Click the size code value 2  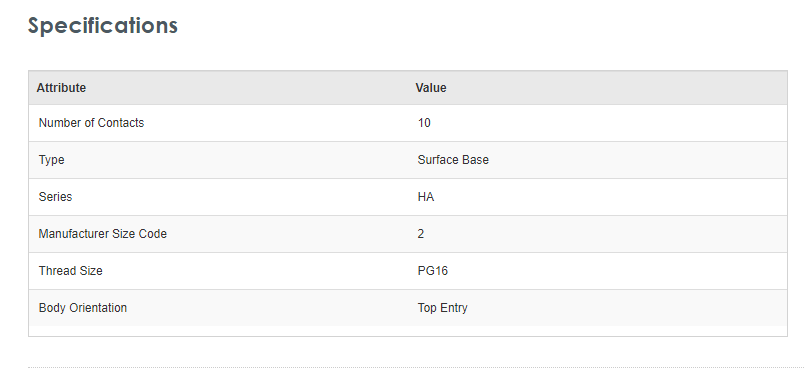coord(420,234)
